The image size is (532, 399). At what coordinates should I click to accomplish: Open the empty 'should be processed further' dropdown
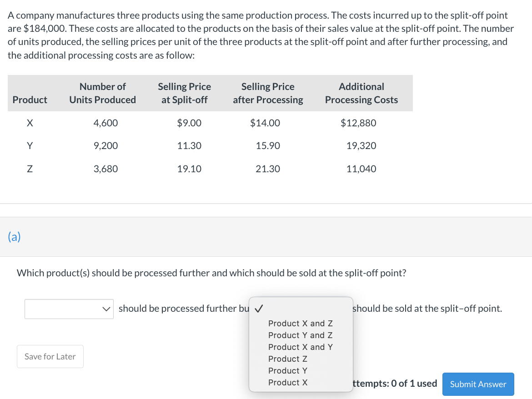click(69, 309)
